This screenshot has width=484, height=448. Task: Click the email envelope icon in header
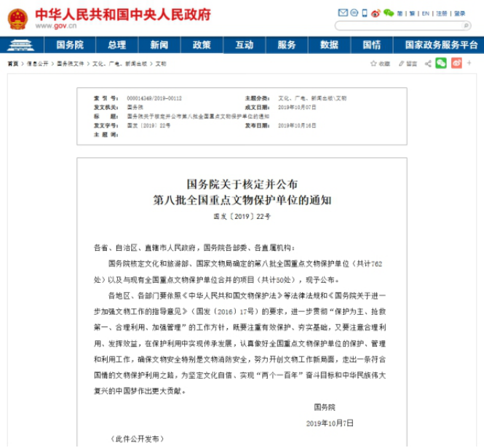coord(343,12)
